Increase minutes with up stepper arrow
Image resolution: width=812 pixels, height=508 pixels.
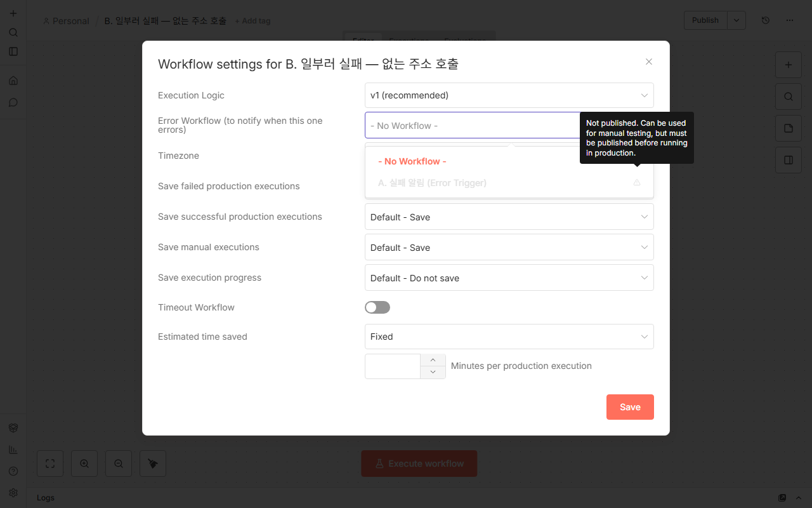pos(433,360)
